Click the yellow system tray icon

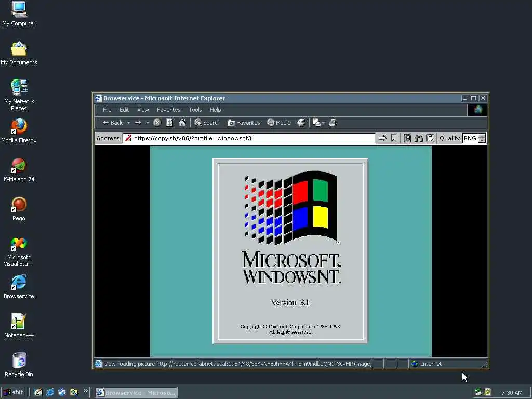pyautogui.click(x=488, y=392)
